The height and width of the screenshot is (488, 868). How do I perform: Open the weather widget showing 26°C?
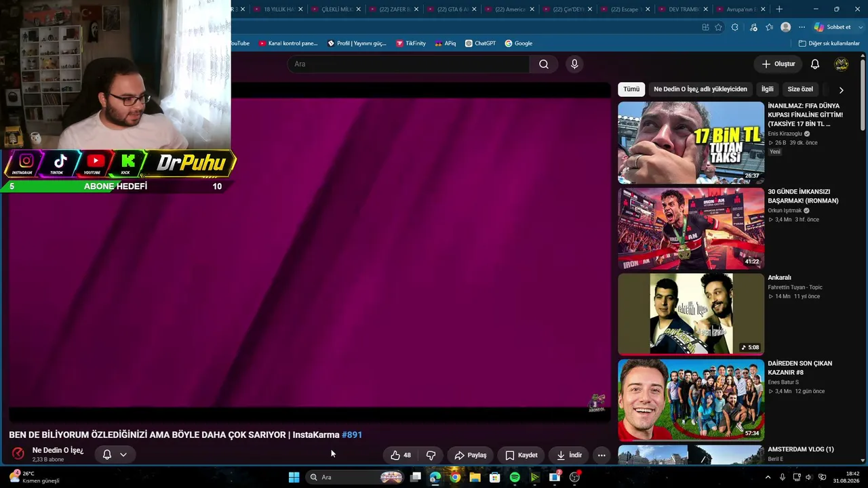[x=34, y=477]
